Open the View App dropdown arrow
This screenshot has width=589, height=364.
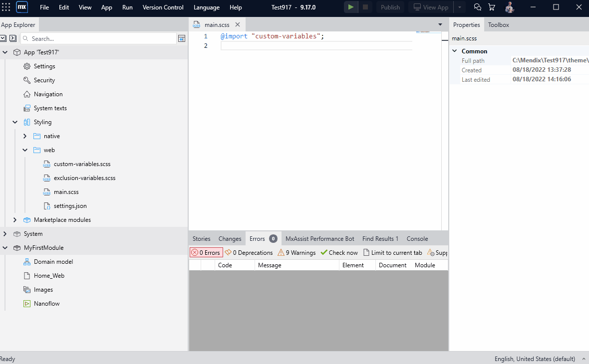point(459,7)
